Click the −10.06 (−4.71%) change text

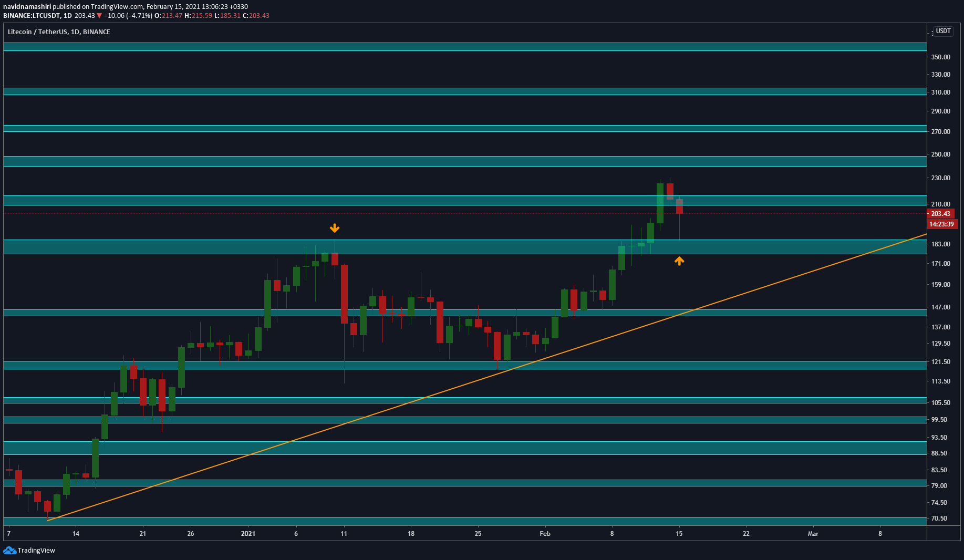(x=128, y=16)
